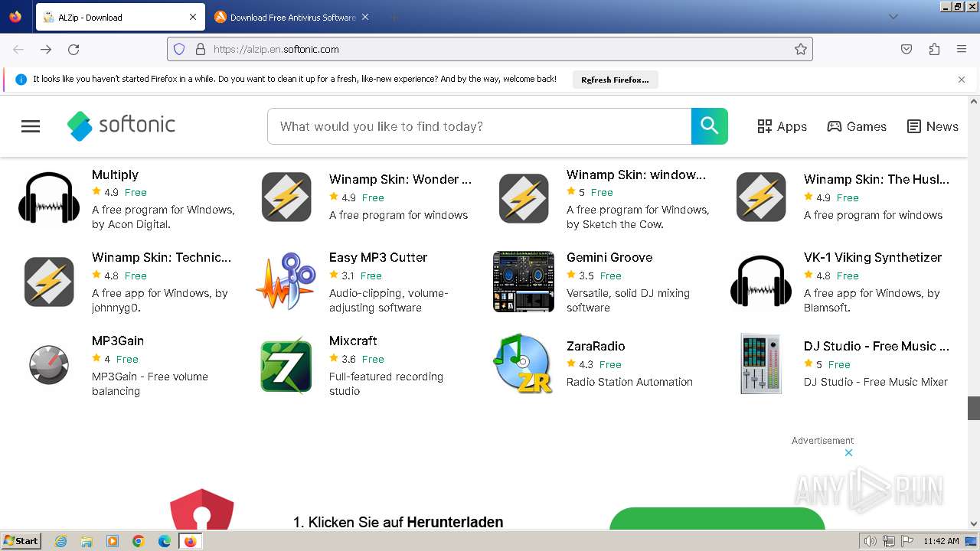The height and width of the screenshot is (551, 980).
Task: Show the tracking protection shield info
Action: click(179, 49)
